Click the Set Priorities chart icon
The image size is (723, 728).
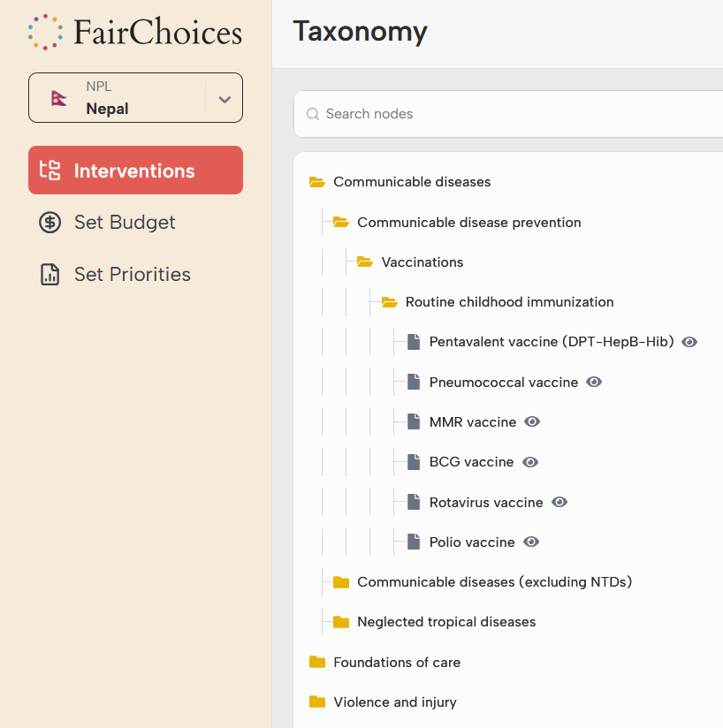tap(50, 275)
